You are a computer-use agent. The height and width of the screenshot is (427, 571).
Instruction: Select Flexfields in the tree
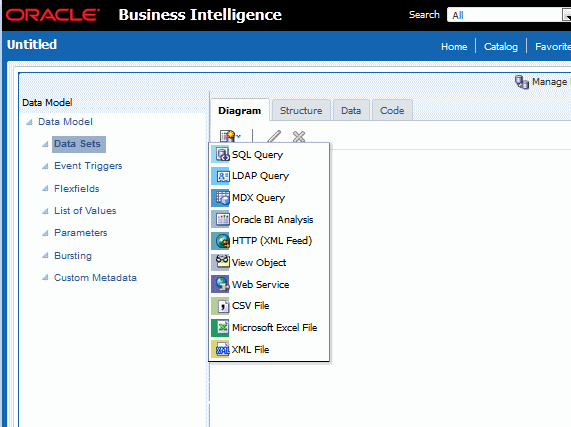tap(76, 189)
